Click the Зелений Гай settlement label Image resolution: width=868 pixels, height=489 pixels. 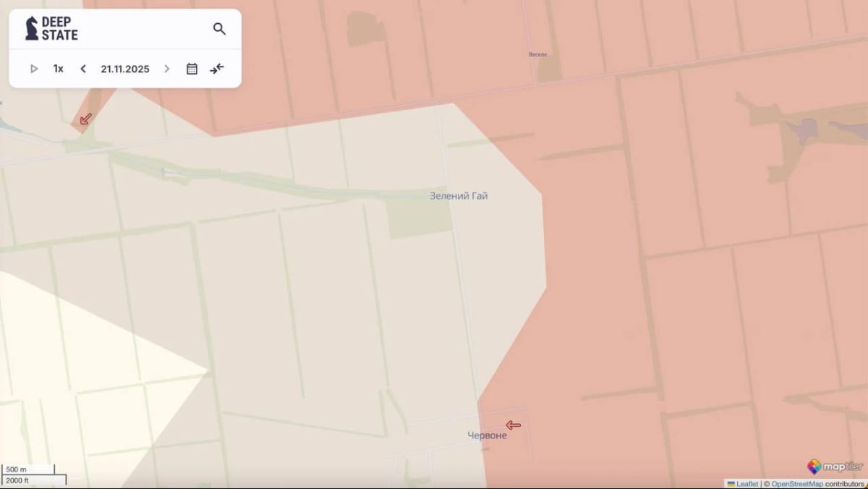pos(459,196)
